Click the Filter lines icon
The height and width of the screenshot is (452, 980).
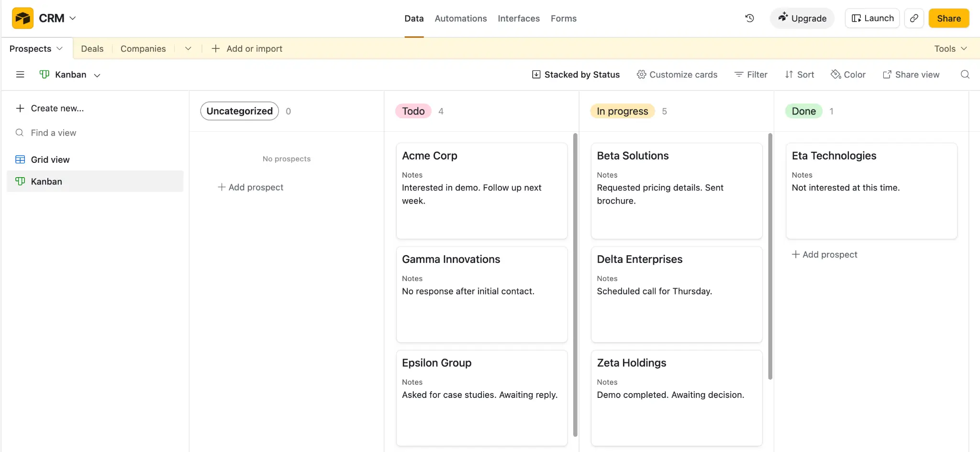[739, 74]
